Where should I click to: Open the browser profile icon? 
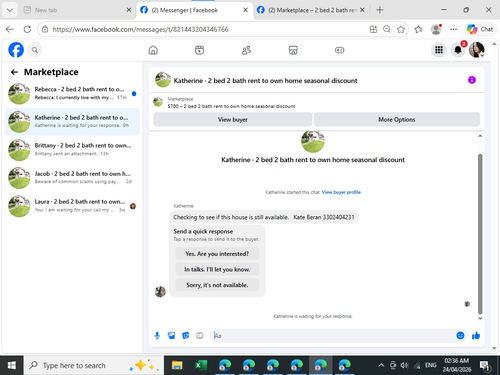coord(436,29)
